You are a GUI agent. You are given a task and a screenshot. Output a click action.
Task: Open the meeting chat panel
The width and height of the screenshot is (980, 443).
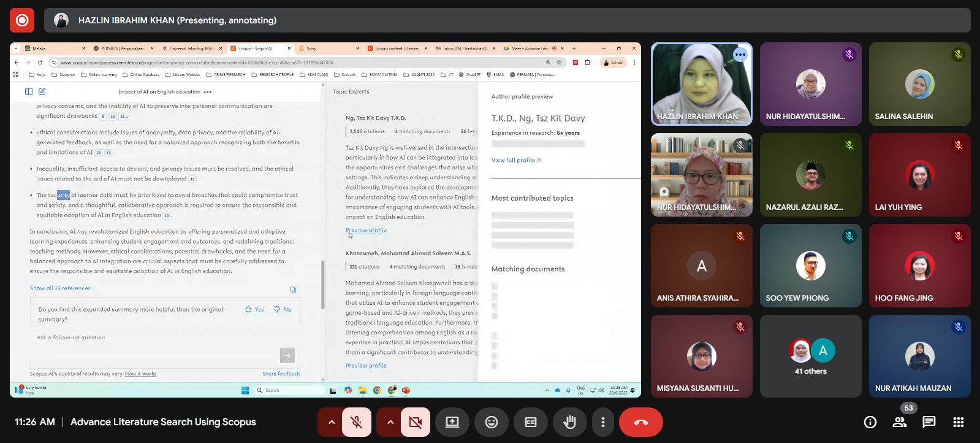929,422
